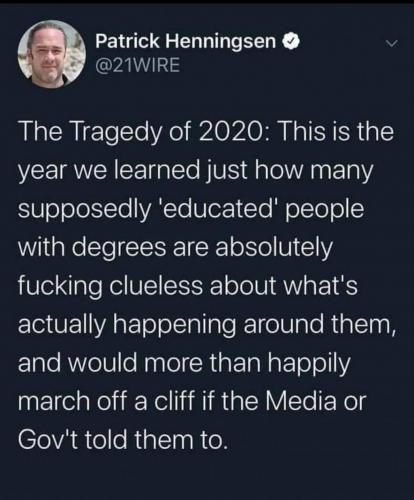414x500 pixels.
Task: Click the number "2020" in the tweet
Action: pos(171,132)
